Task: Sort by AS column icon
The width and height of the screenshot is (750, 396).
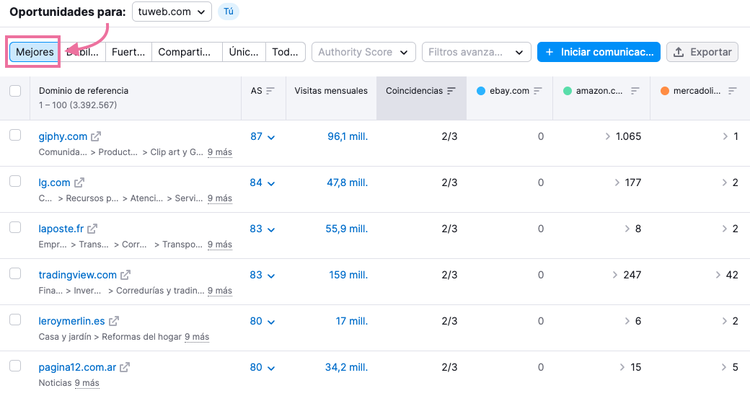Action: (270, 91)
